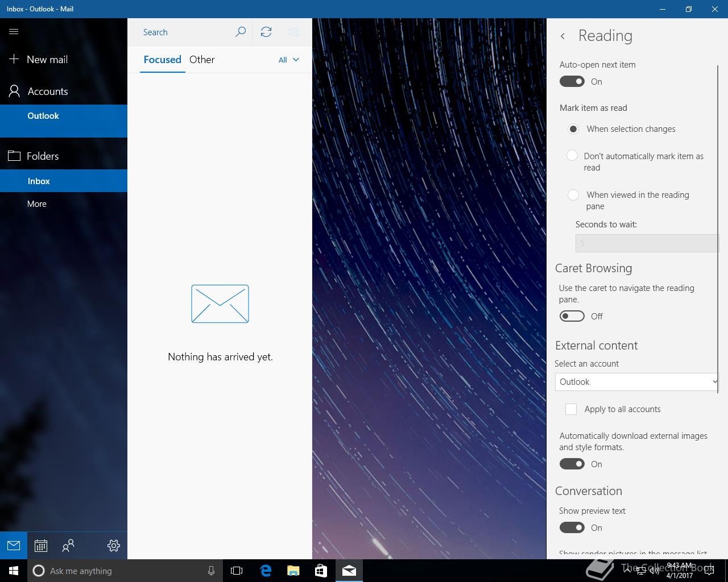Open Windows Store from taskbar
Image resolution: width=728 pixels, height=582 pixels.
pos(321,571)
